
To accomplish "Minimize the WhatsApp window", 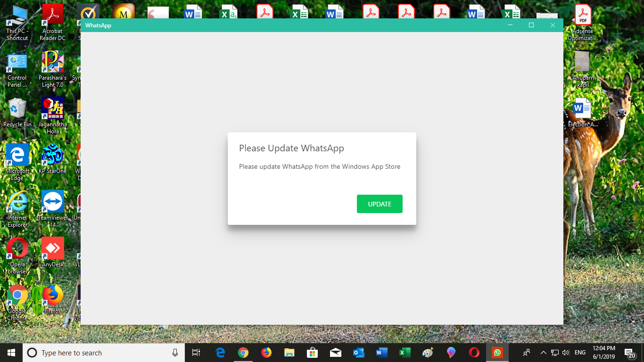I will pyautogui.click(x=510, y=25).
